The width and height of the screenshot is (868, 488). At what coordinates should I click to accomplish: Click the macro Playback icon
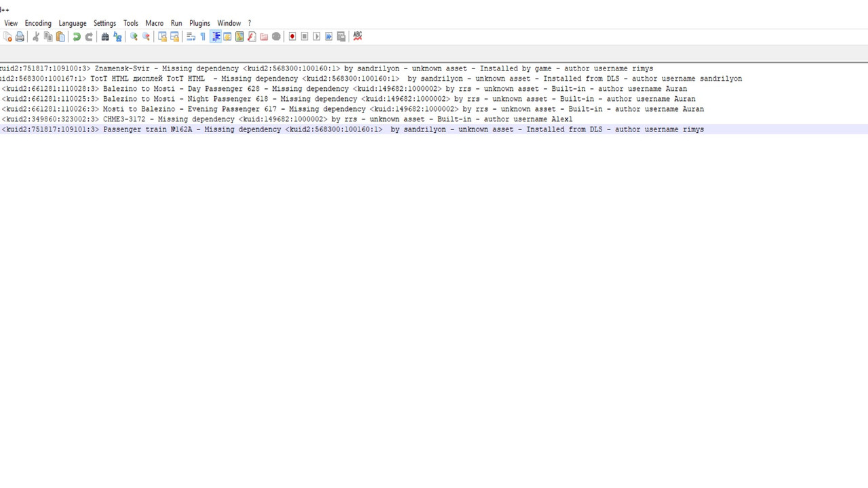click(317, 37)
